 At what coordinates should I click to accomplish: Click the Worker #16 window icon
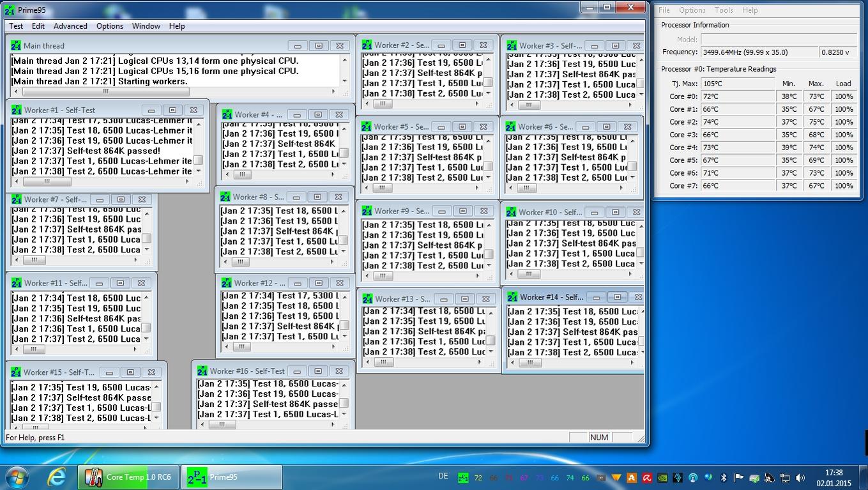click(202, 371)
